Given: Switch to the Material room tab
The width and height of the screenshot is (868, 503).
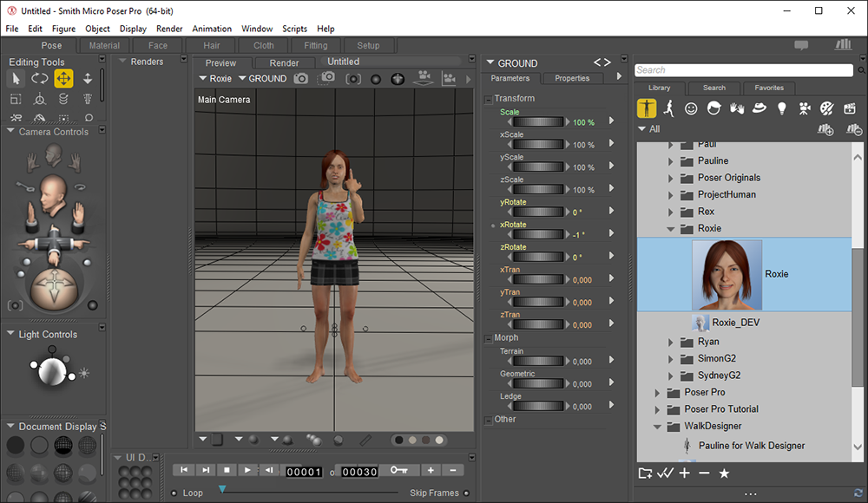Looking at the screenshot, I should pos(104,45).
